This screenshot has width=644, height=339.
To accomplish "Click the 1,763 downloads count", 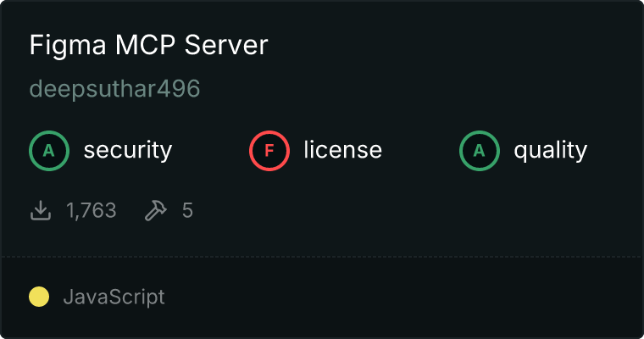I will pos(91,210).
